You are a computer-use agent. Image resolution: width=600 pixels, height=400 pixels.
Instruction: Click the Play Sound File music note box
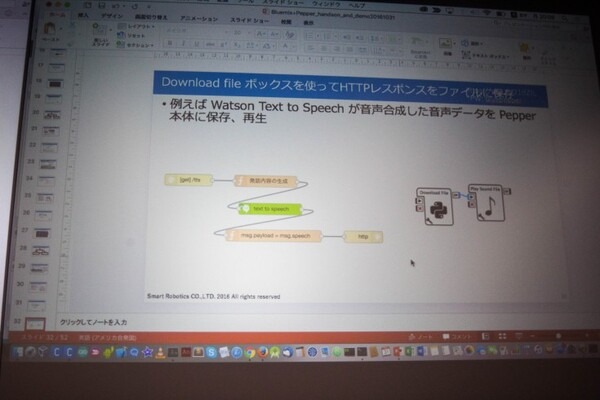pyautogui.click(x=486, y=205)
